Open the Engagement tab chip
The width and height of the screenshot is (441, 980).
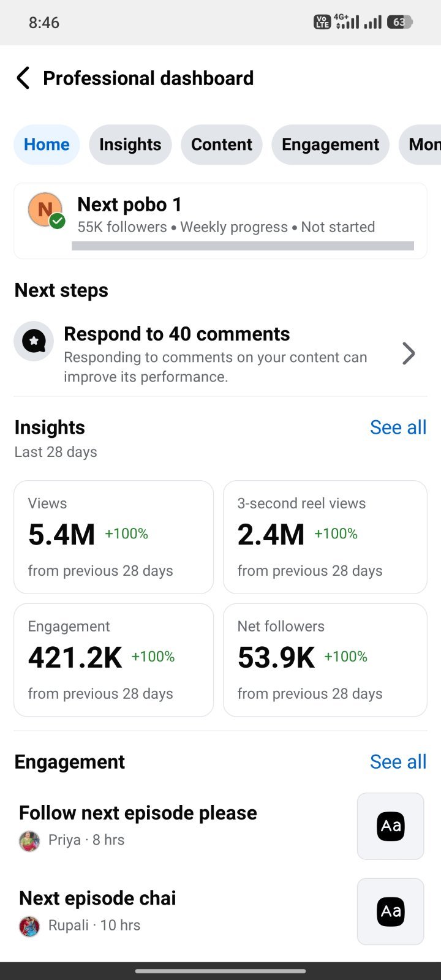(x=331, y=145)
